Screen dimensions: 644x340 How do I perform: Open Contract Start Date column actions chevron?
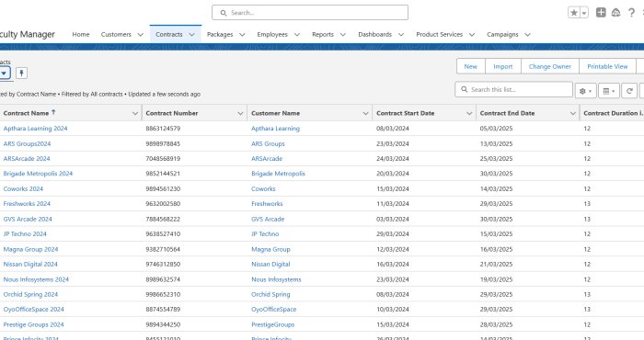point(469,113)
